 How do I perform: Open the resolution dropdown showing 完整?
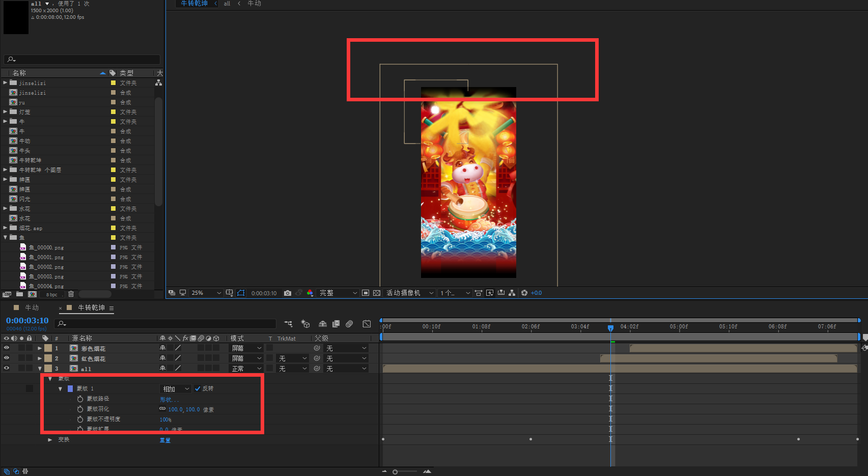point(338,293)
